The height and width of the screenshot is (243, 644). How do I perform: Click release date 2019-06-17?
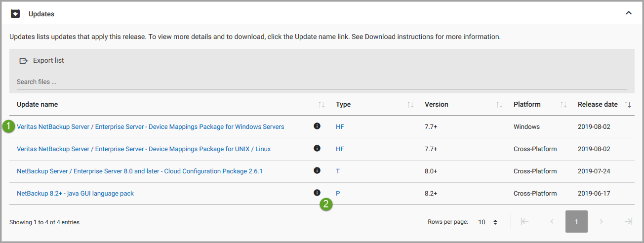click(x=594, y=194)
